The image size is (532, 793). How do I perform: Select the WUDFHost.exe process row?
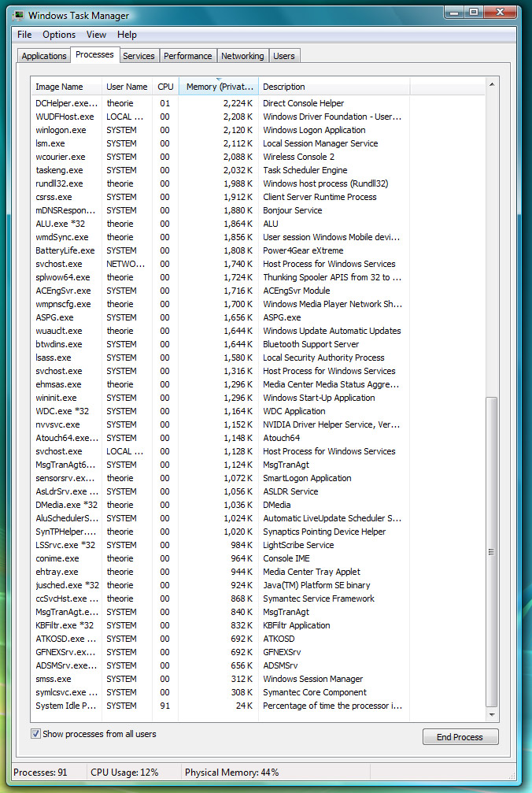(220, 117)
